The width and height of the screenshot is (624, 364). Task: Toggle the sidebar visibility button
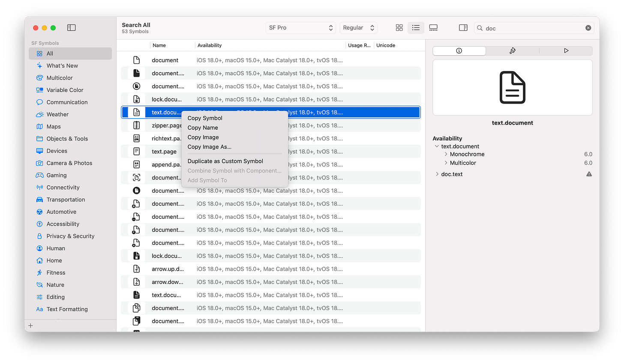72,28
